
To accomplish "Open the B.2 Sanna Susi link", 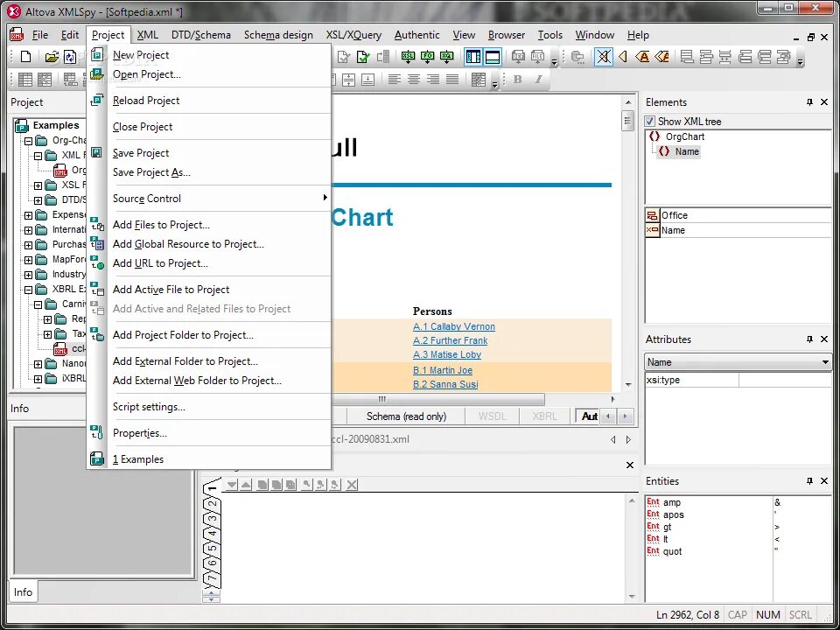I will (445, 384).
